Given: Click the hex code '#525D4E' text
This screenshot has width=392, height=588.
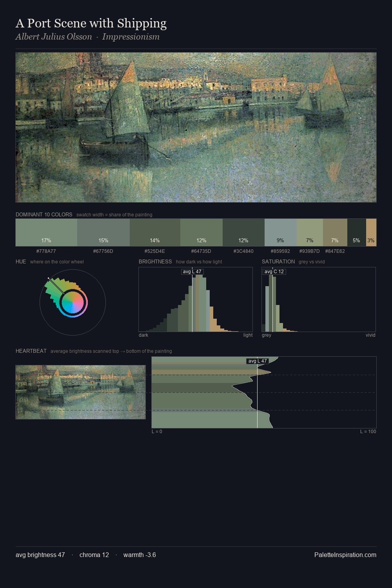Looking at the screenshot, I should 155,251.
